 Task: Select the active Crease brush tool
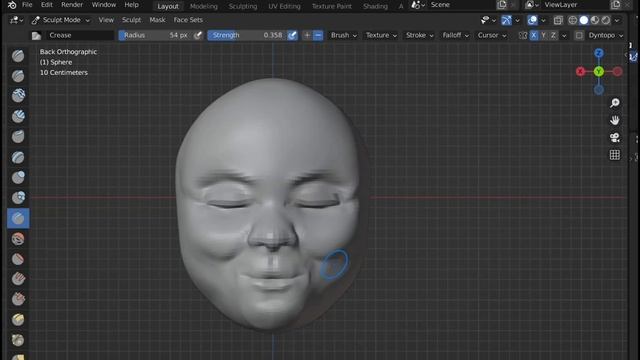coord(18,218)
